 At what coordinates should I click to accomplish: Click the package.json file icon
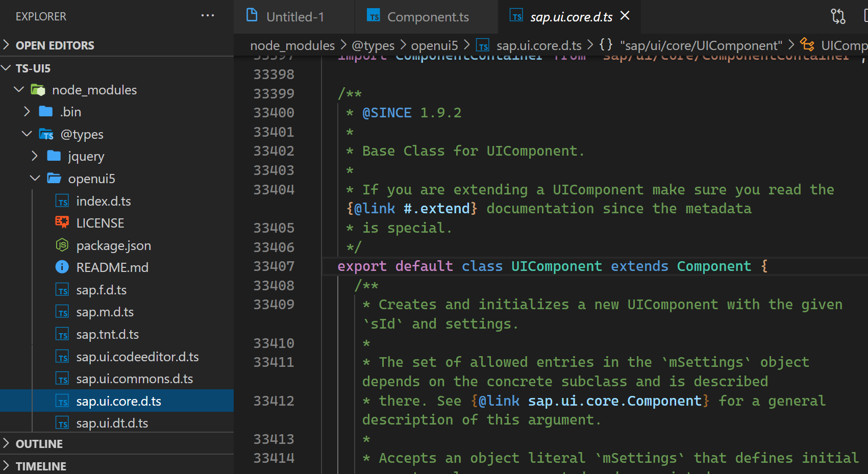62,245
